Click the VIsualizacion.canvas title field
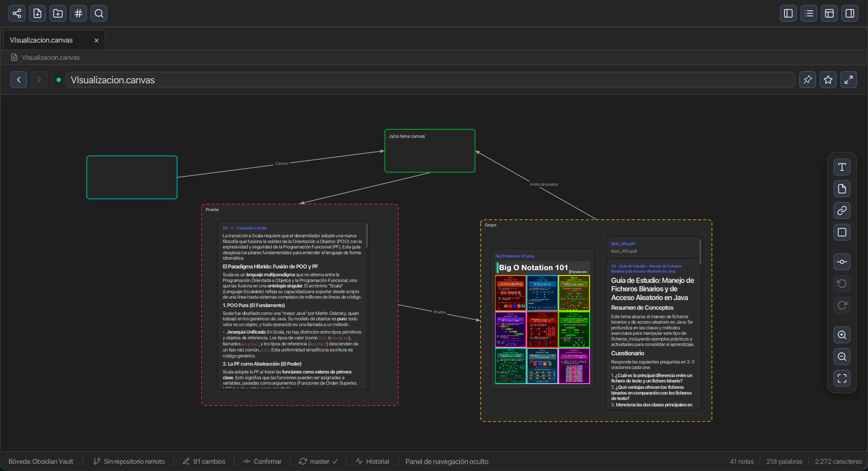The height and width of the screenshot is (471, 868). [430, 80]
